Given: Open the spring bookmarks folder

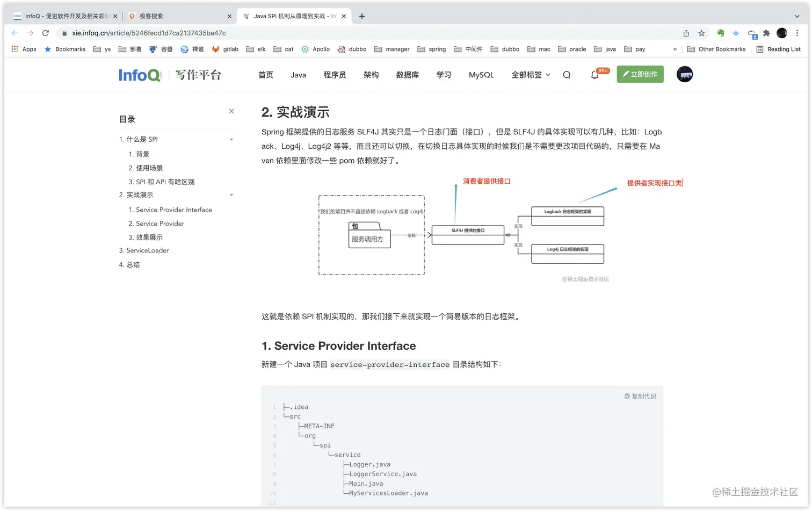Looking at the screenshot, I should pos(432,49).
